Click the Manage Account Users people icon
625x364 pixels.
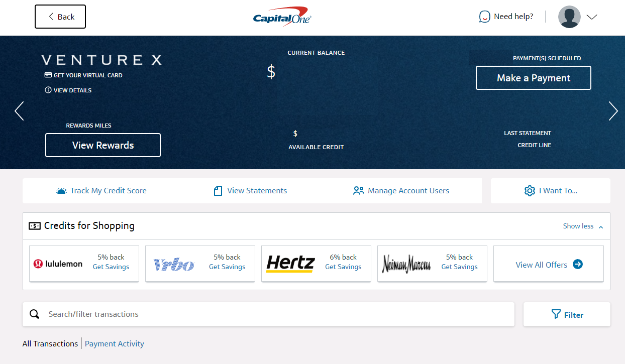(358, 191)
